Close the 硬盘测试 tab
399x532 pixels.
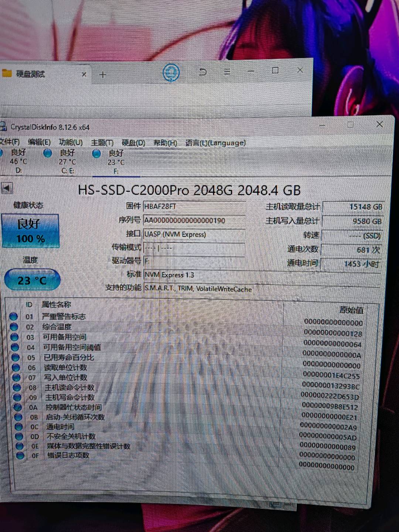pyautogui.click(x=84, y=74)
